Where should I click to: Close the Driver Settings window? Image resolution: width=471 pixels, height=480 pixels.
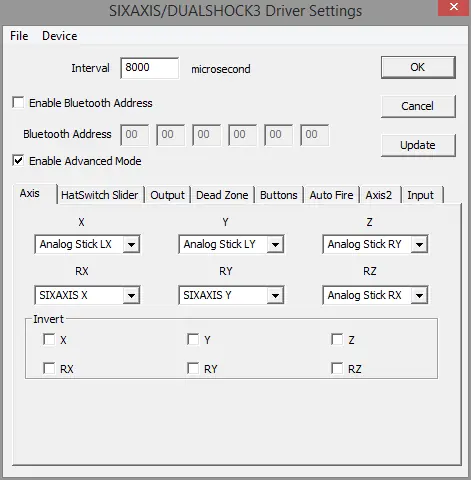(x=454, y=7)
